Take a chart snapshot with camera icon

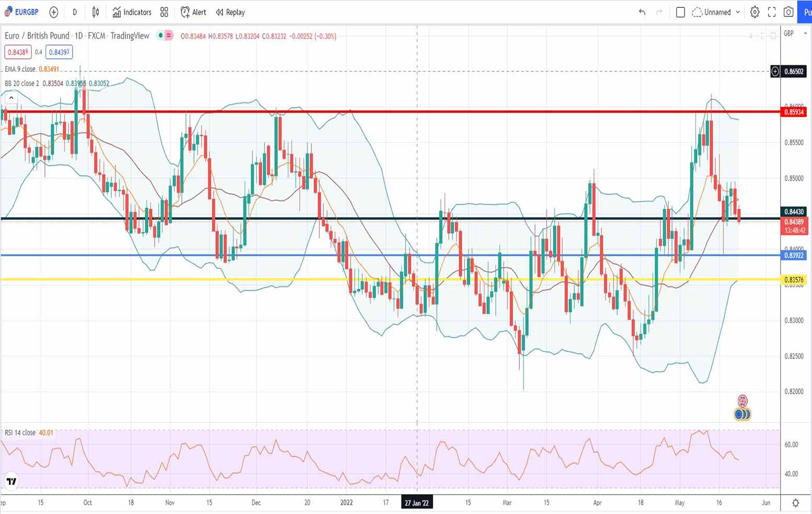788,12
